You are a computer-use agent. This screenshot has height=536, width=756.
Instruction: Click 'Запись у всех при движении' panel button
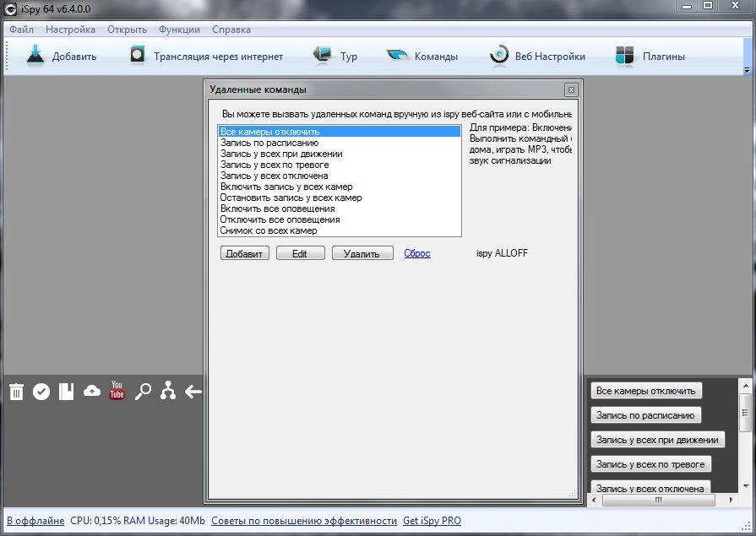[657, 440]
